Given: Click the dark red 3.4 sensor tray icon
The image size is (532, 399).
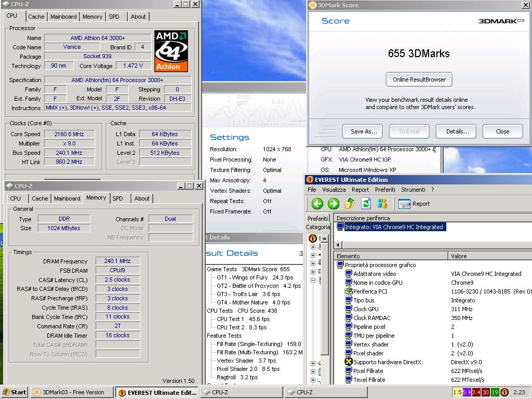Looking at the screenshot, I should (x=476, y=392).
